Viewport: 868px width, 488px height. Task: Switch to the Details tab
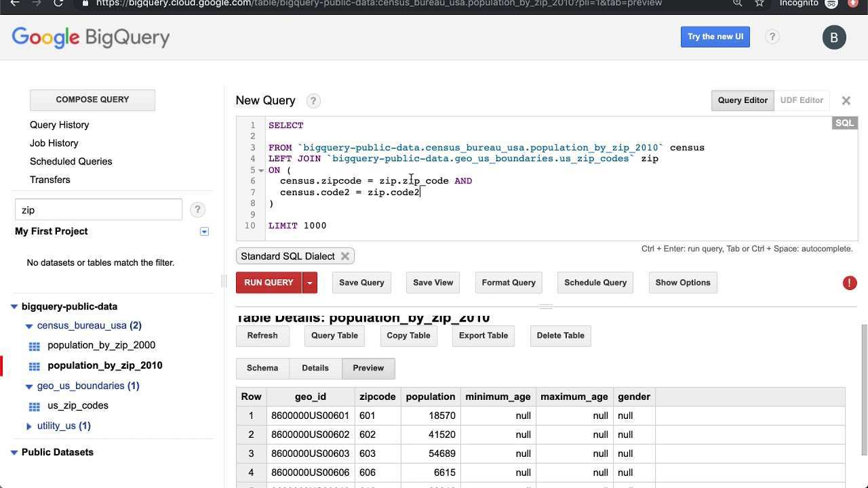coord(315,368)
